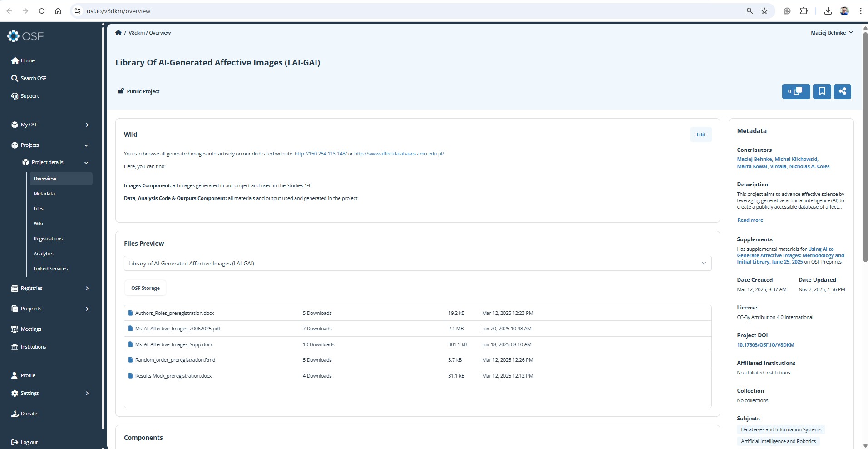Click the OSF logo in sidebar
The height and width of the screenshot is (449, 868).
tap(25, 36)
